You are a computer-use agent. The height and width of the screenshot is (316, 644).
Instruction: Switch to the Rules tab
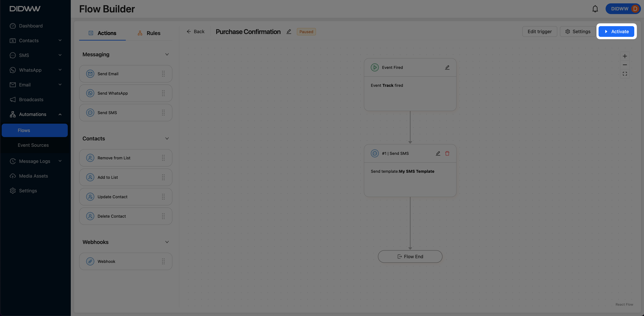point(149,33)
